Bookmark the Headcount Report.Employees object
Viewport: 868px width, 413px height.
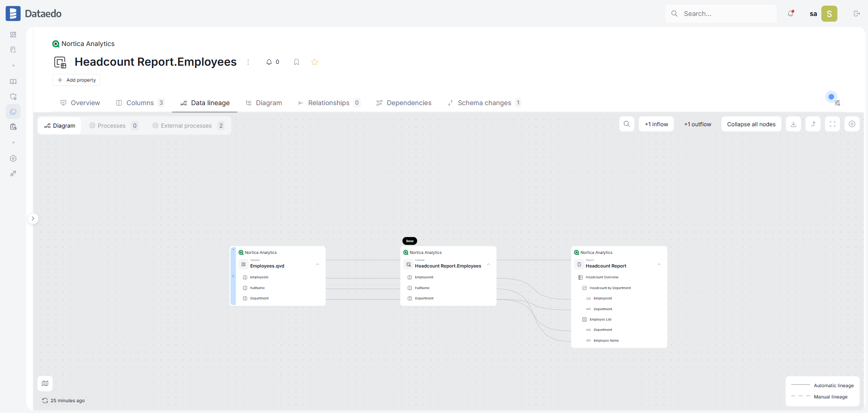point(297,62)
